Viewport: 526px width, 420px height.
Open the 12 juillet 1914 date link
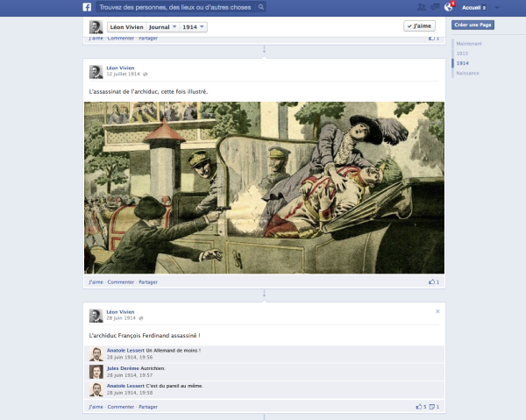tap(123, 74)
